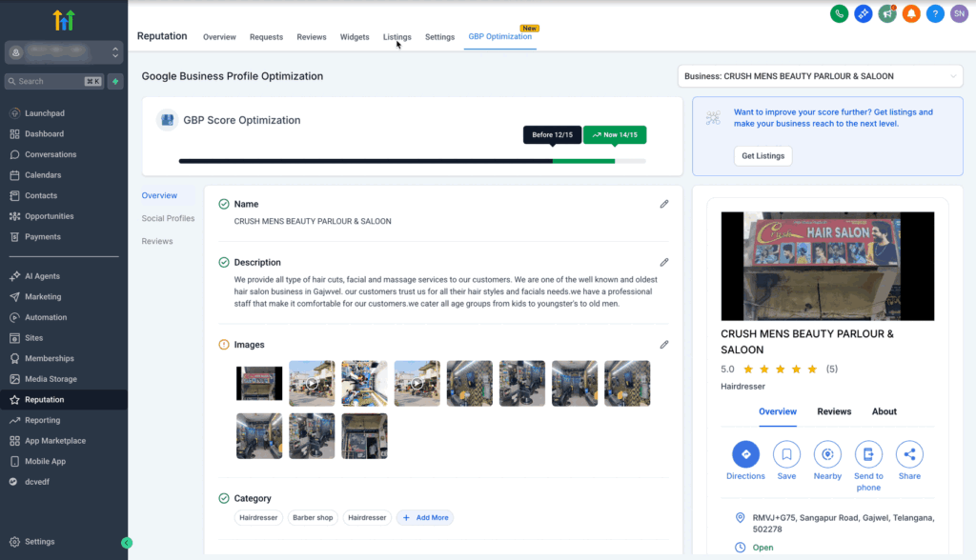Collapse sidebar with green arrow icon
The image size is (976, 560).
[127, 543]
